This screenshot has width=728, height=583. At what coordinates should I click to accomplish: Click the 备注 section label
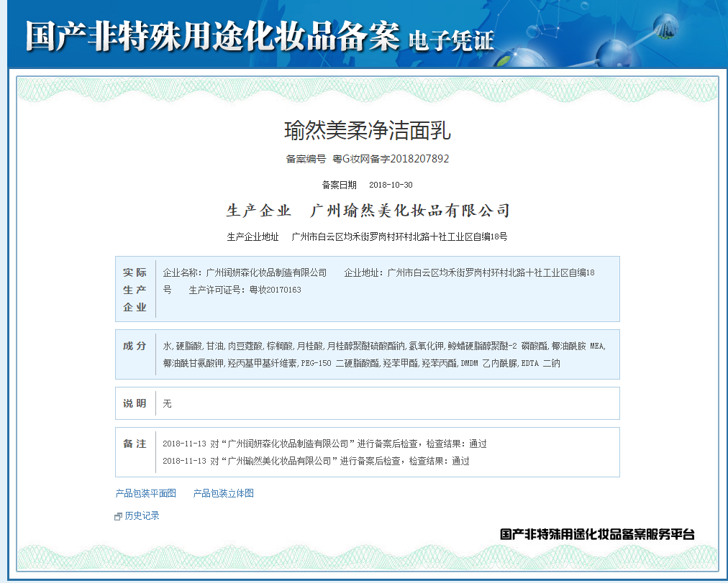pyautogui.click(x=135, y=444)
